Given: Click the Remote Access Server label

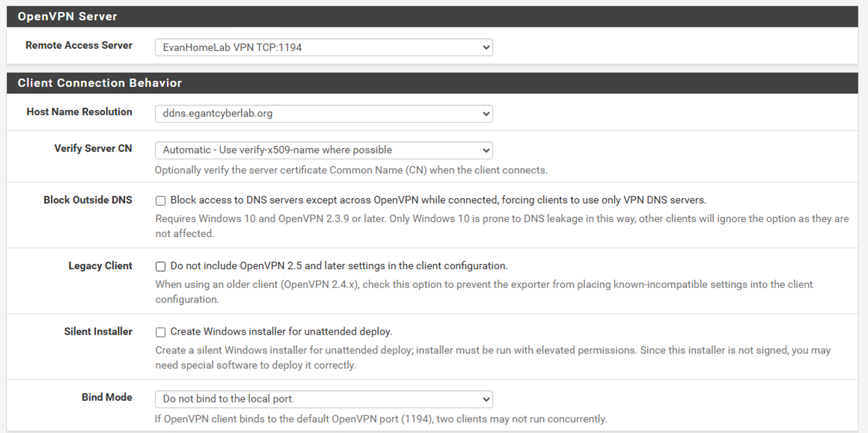Looking at the screenshot, I should tap(79, 45).
